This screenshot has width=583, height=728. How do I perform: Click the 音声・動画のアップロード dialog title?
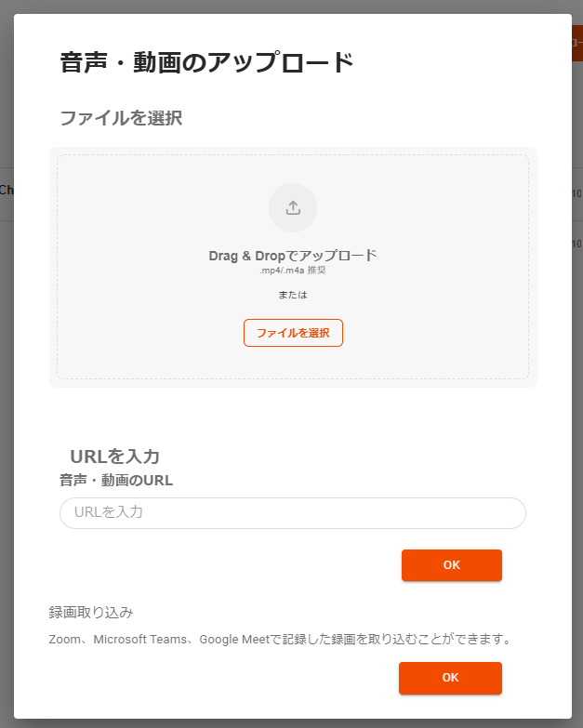coord(206,63)
